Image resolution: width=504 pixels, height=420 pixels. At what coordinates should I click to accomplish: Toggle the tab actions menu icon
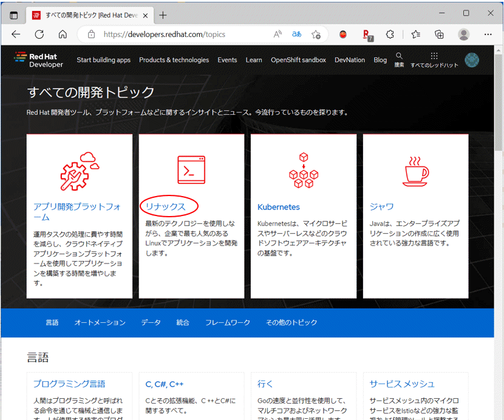pos(13,15)
